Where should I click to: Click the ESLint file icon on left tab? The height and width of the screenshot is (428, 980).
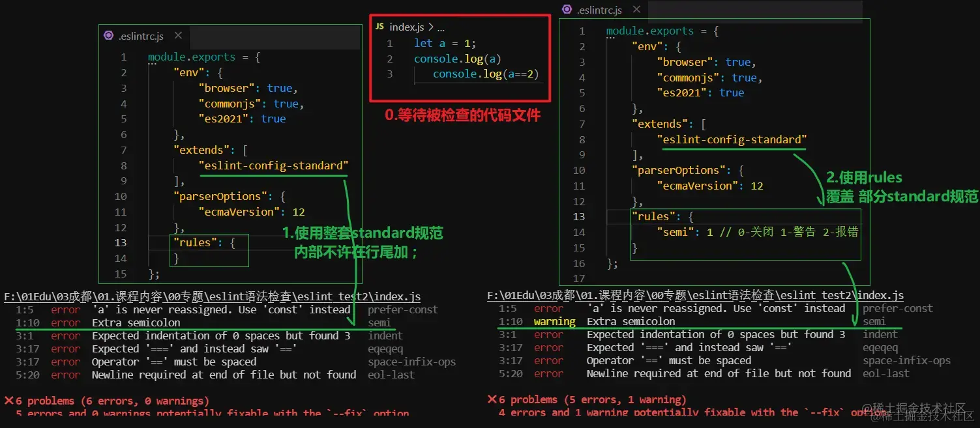[108, 36]
